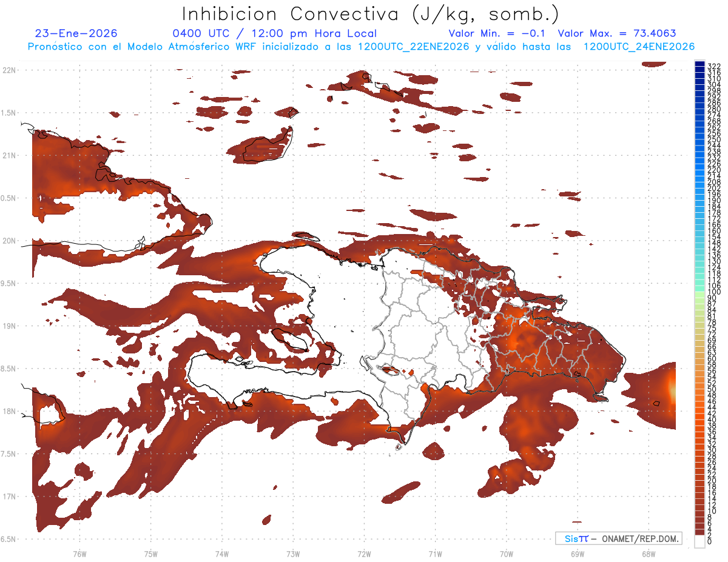Select the date label '23-Ene-2026'

pyautogui.click(x=76, y=33)
